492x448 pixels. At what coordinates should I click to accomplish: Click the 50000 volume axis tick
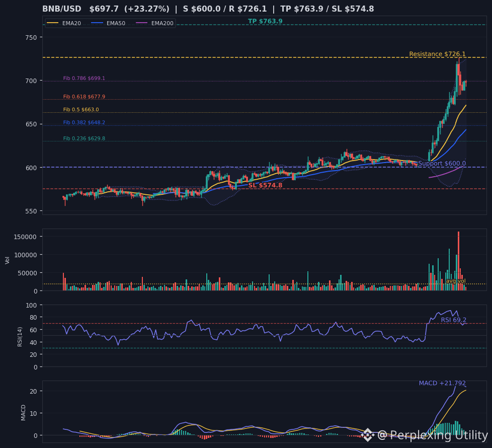(x=27, y=273)
